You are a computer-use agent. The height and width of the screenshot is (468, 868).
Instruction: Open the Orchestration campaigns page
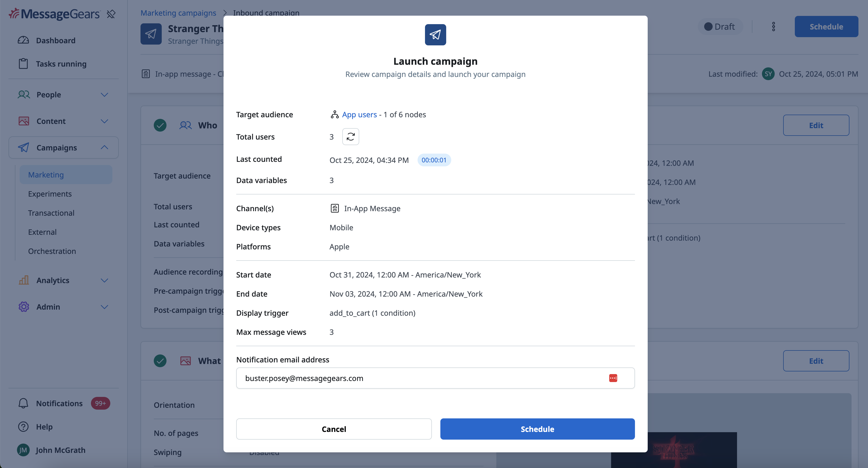click(52, 251)
